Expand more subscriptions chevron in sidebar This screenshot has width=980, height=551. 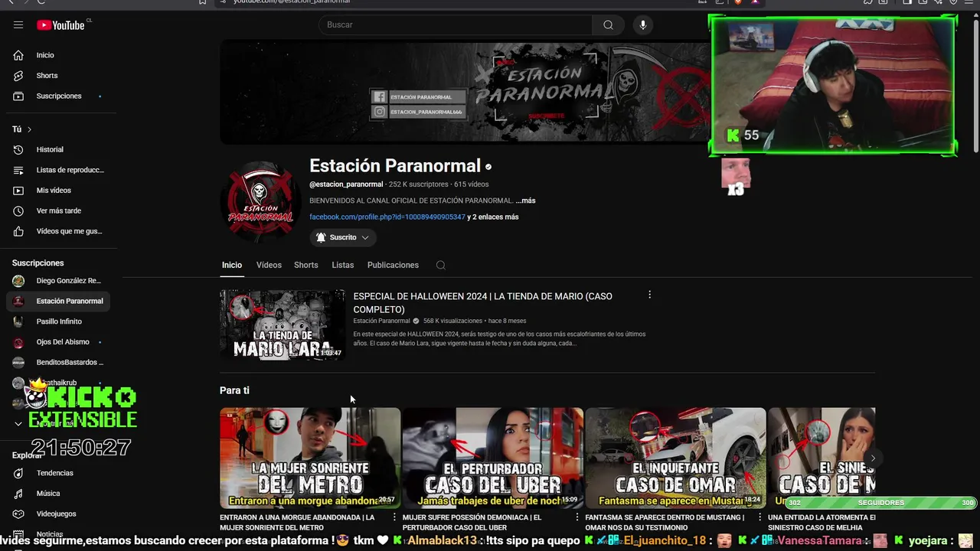click(18, 423)
